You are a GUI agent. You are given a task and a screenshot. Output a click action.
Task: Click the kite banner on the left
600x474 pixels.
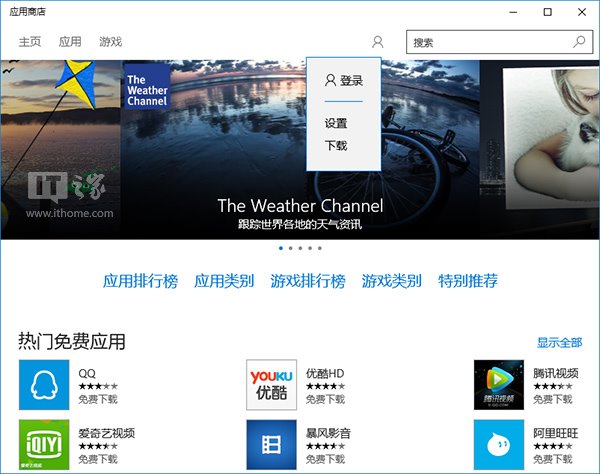(60, 149)
